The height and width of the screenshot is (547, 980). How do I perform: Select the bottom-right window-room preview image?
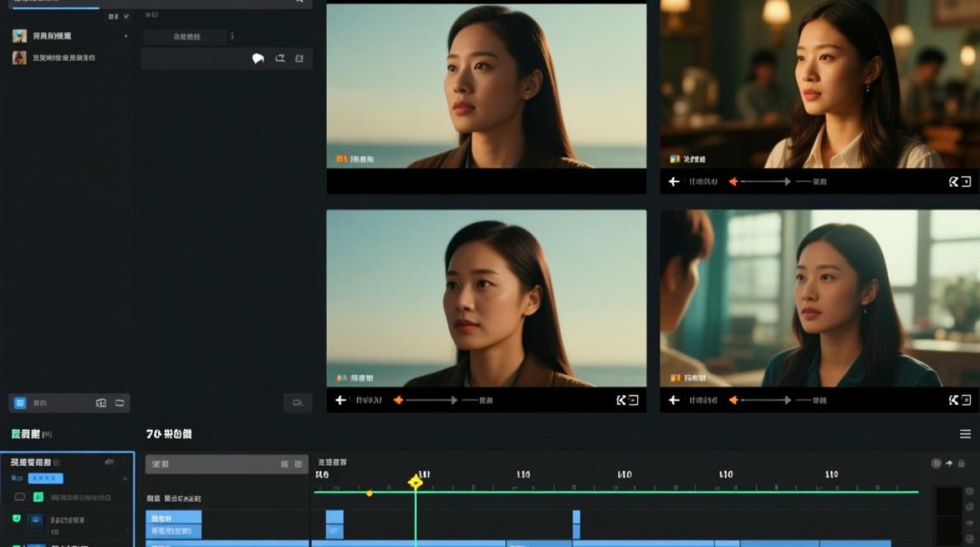[x=820, y=298]
